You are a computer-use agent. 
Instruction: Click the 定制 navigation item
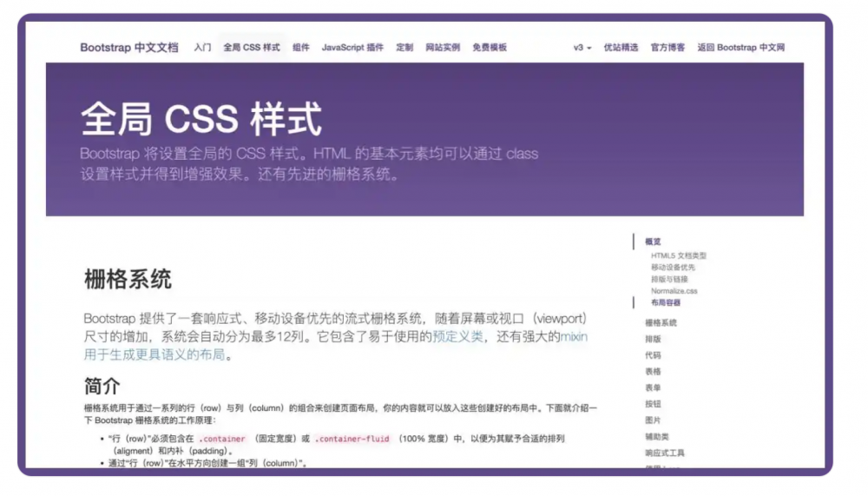click(x=404, y=48)
